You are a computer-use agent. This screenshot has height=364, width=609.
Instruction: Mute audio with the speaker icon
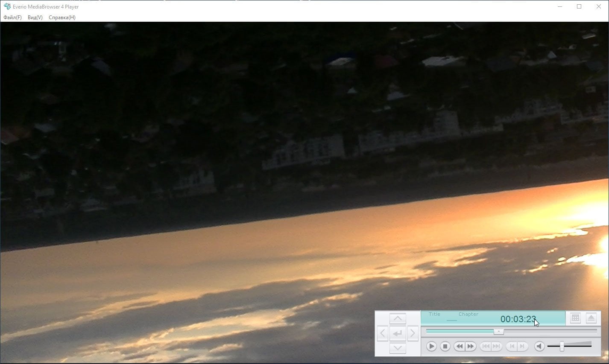click(x=539, y=347)
